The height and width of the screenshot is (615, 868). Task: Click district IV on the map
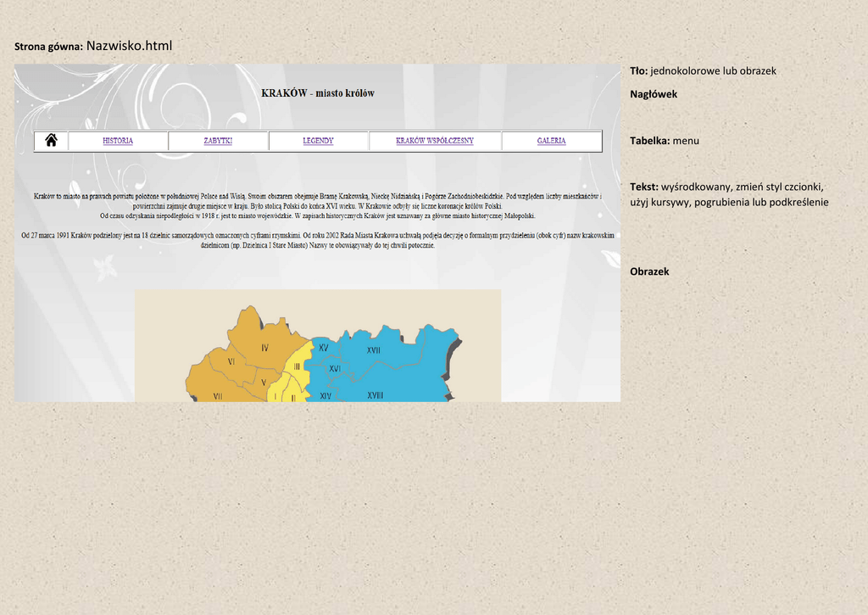(x=264, y=348)
